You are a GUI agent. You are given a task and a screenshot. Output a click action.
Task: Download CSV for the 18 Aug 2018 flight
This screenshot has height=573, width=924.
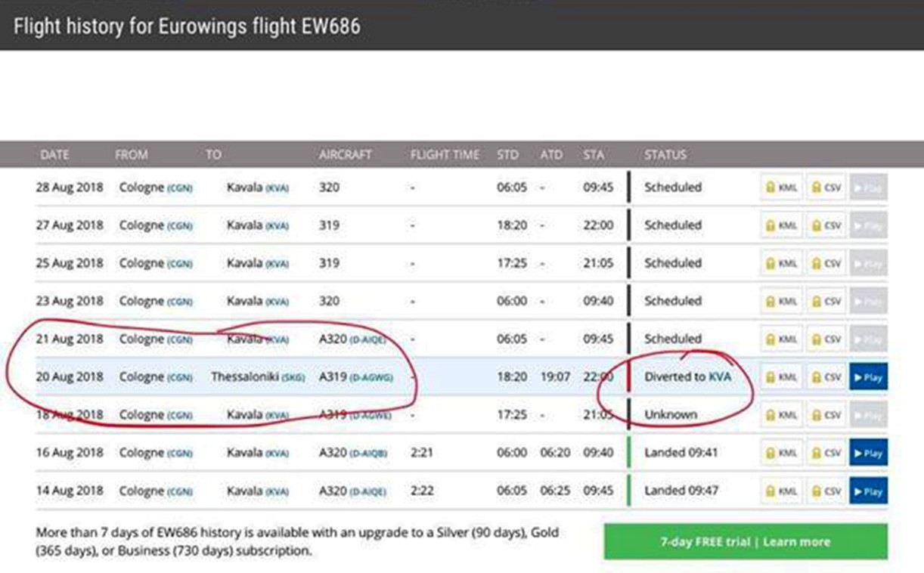(826, 415)
